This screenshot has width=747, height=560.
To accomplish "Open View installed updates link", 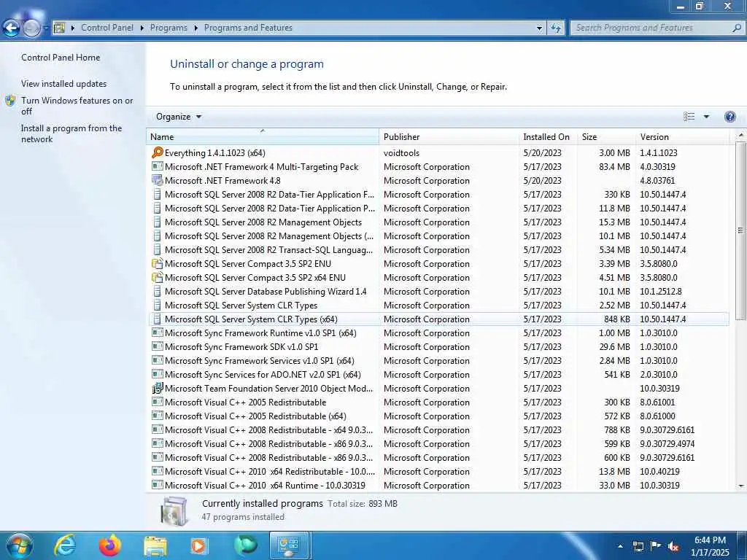I will pyautogui.click(x=64, y=83).
